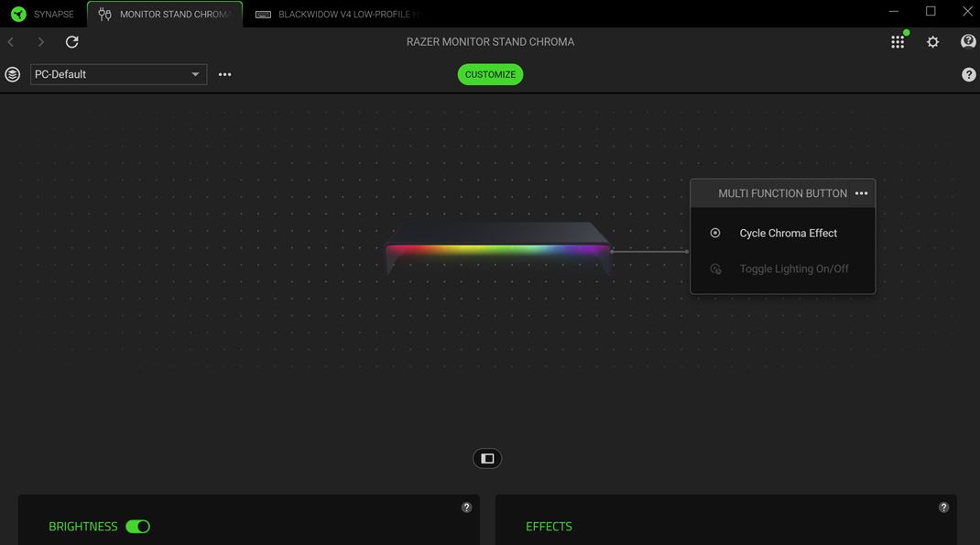
Task: Select the Monitor Stand Chroma tab
Action: (x=165, y=14)
